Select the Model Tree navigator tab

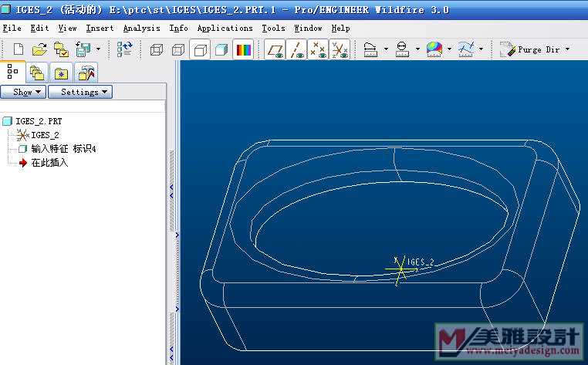click(12, 72)
